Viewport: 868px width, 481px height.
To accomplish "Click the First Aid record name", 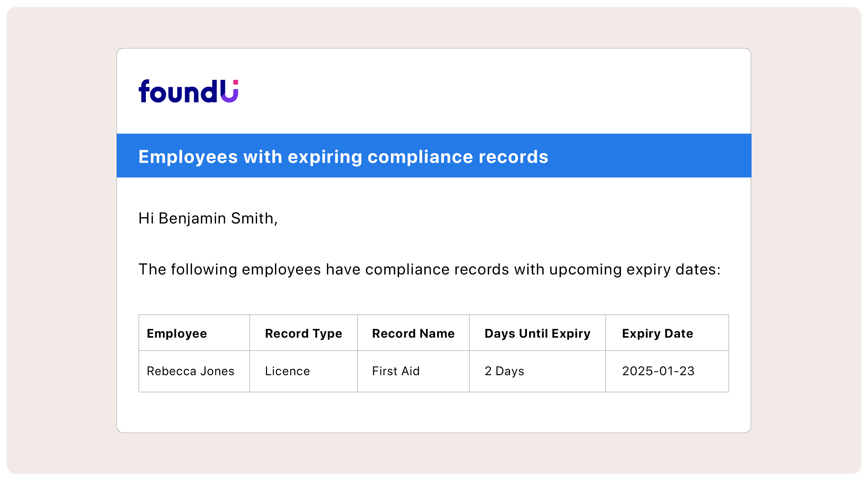I will (x=396, y=371).
